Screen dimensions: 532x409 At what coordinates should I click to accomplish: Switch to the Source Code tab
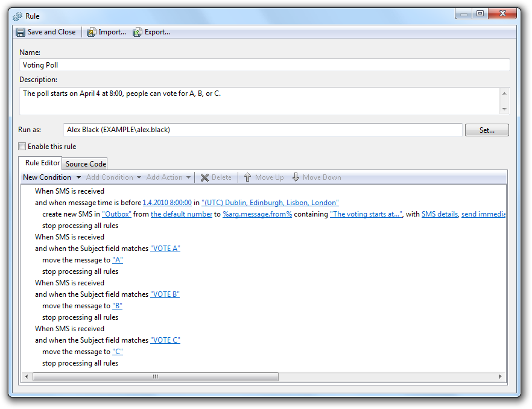(86, 163)
